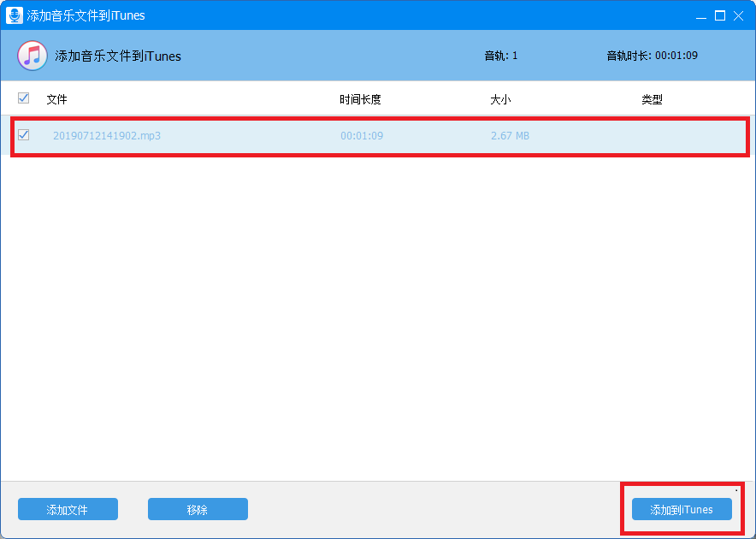The width and height of the screenshot is (756, 539).
Task: Click the 音轨: 1 track count label
Action: pos(501,56)
